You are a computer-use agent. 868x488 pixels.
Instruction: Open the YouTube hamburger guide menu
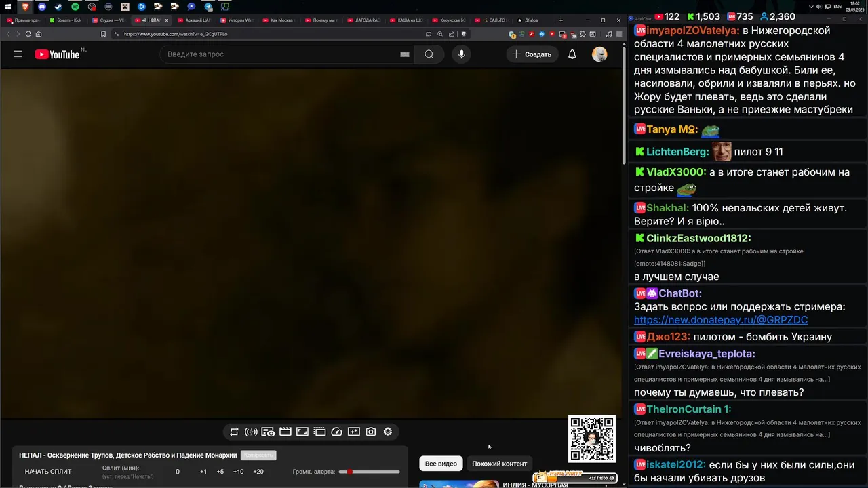(18, 54)
